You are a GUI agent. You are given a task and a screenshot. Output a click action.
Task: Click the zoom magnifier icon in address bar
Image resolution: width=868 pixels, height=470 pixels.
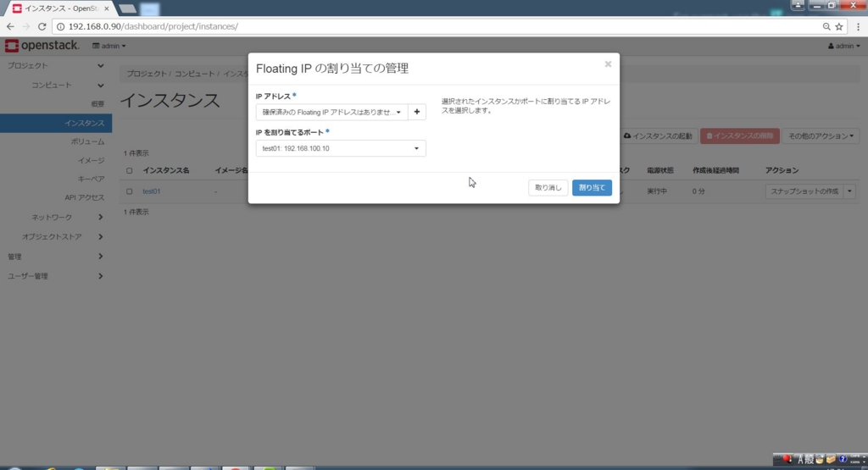pos(826,26)
